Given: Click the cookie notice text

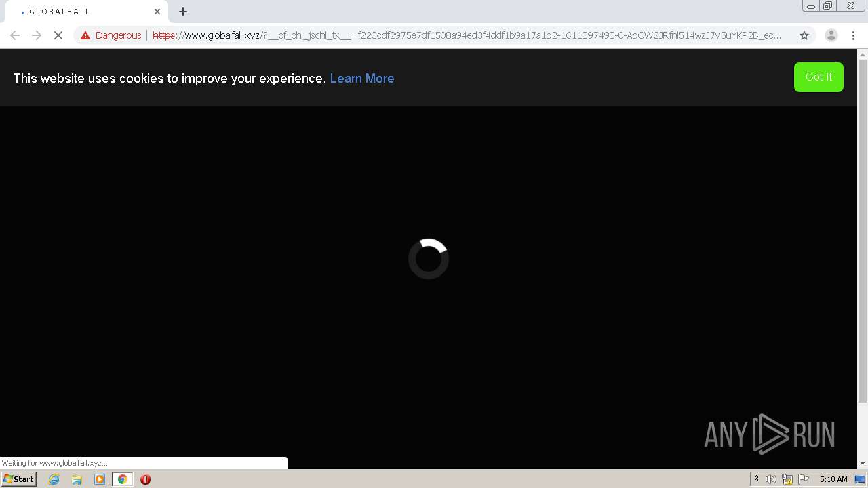Looking at the screenshot, I should [x=170, y=78].
